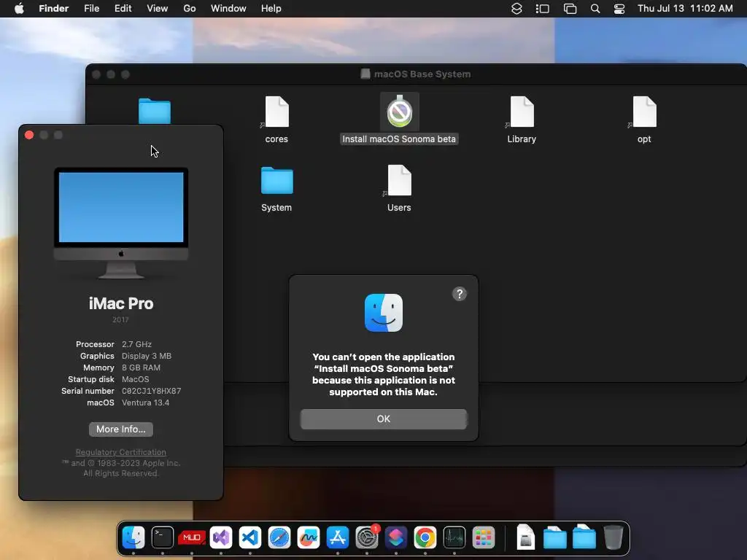Open the second folder stack beside Trash

(584, 537)
